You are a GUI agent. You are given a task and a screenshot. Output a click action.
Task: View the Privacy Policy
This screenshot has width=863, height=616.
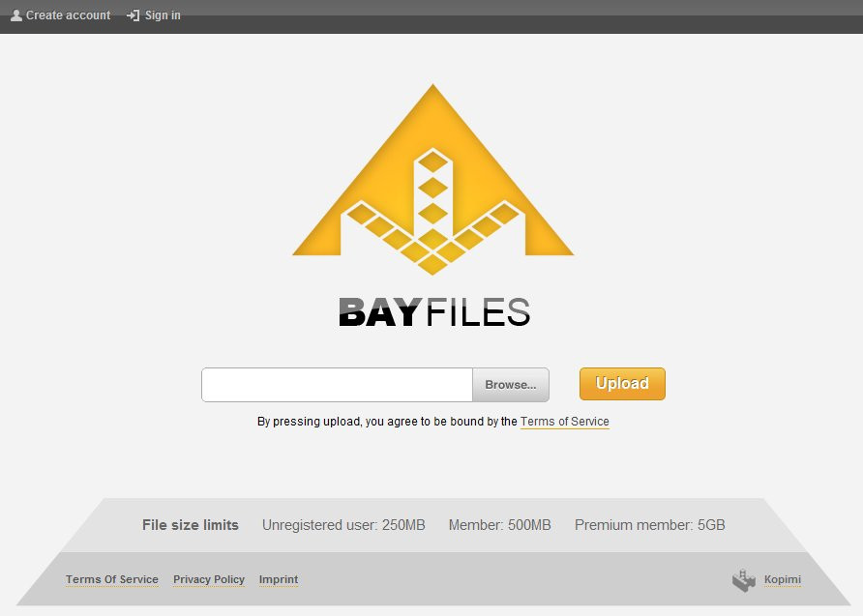(209, 578)
